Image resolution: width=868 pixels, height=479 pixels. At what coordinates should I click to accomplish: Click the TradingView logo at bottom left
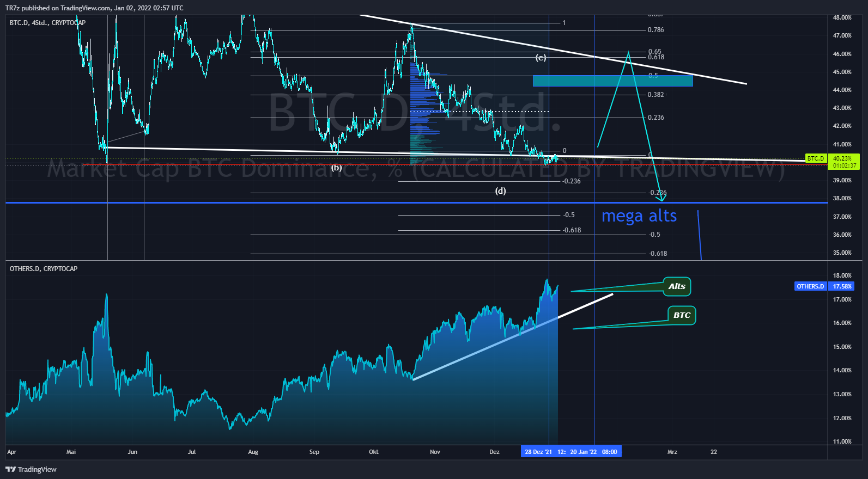tap(31, 469)
